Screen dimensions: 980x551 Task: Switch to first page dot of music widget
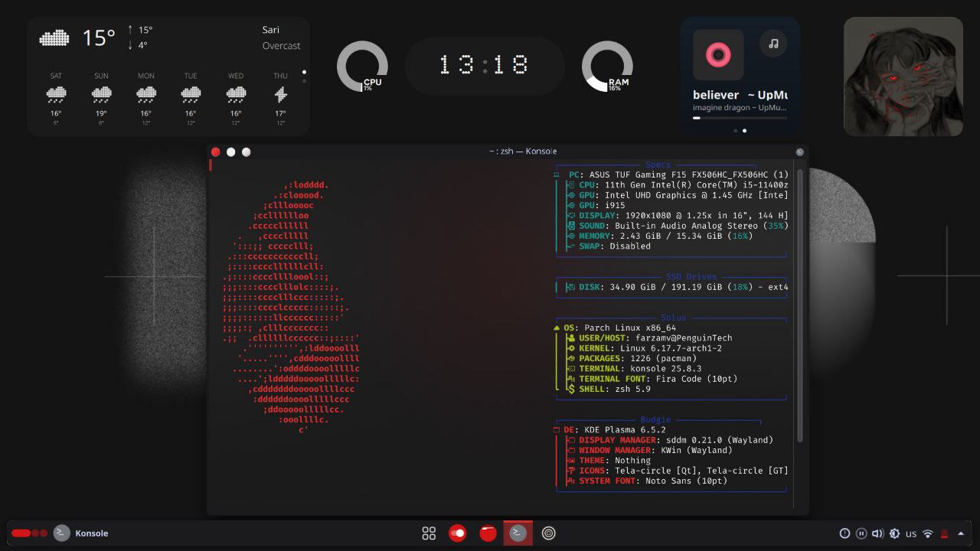point(736,131)
